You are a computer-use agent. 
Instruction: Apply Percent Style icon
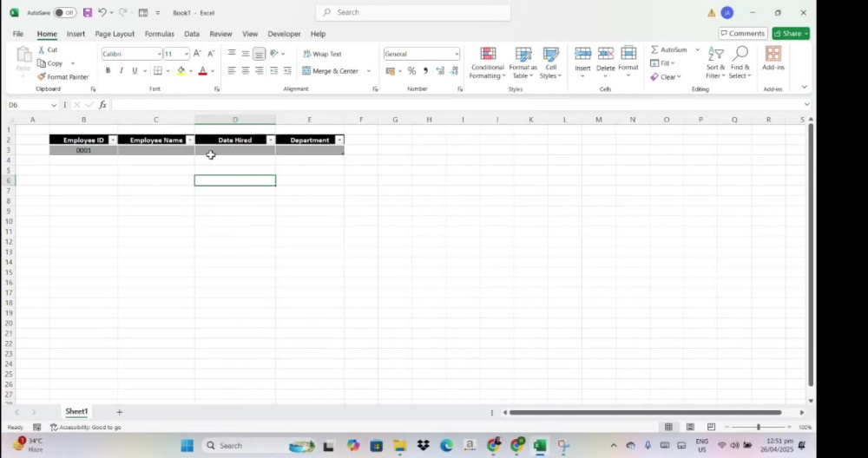411,71
